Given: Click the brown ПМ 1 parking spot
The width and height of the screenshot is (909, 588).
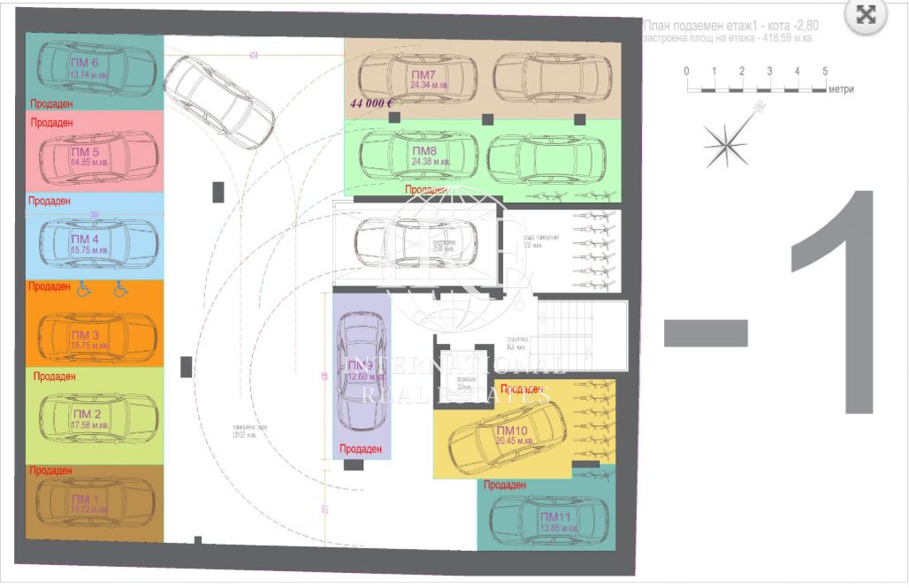Looking at the screenshot, I should coord(95,503).
